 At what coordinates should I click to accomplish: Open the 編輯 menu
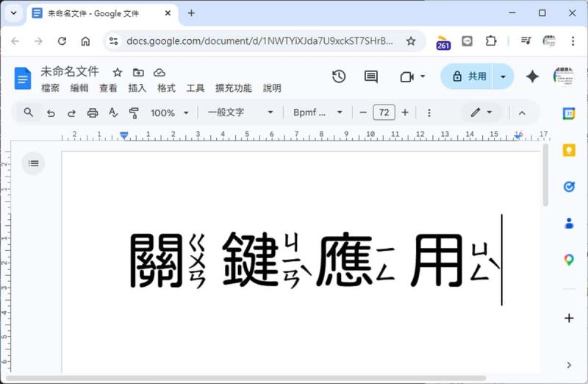pyautogui.click(x=79, y=88)
